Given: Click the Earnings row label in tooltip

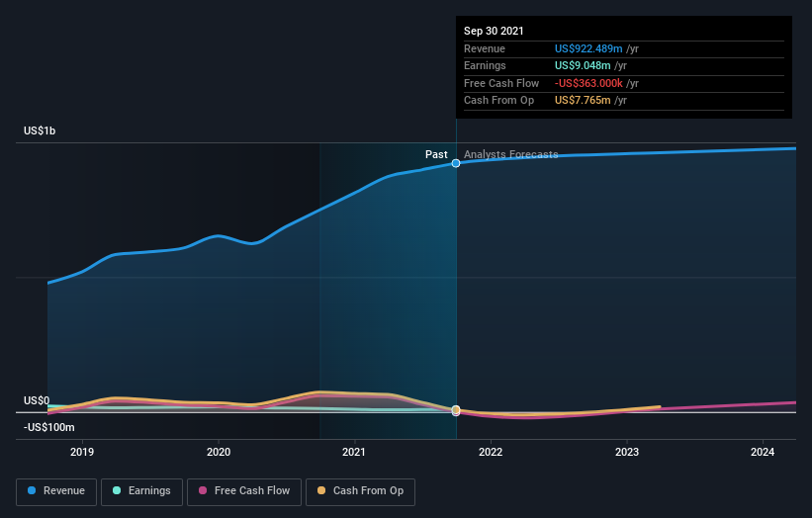Looking at the screenshot, I should [x=485, y=65].
